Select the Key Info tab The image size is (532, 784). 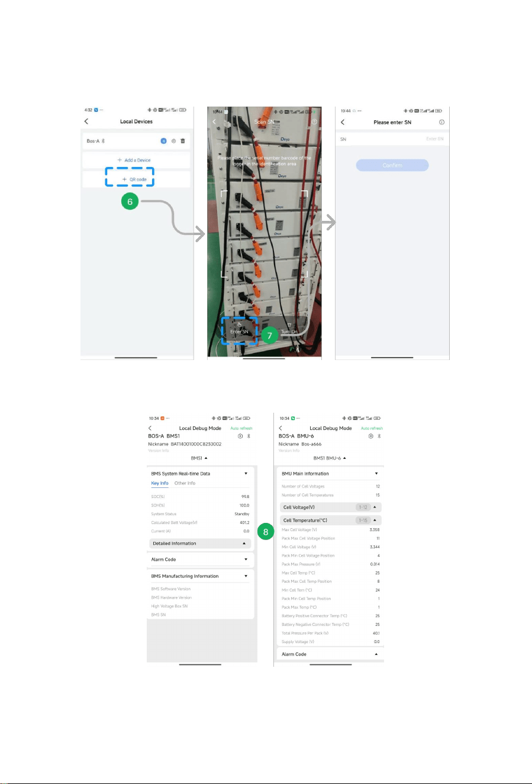pyautogui.click(x=160, y=483)
